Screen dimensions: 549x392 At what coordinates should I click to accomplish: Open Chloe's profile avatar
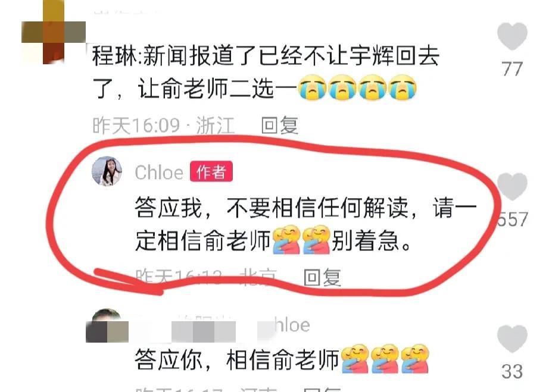pos(107,171)
